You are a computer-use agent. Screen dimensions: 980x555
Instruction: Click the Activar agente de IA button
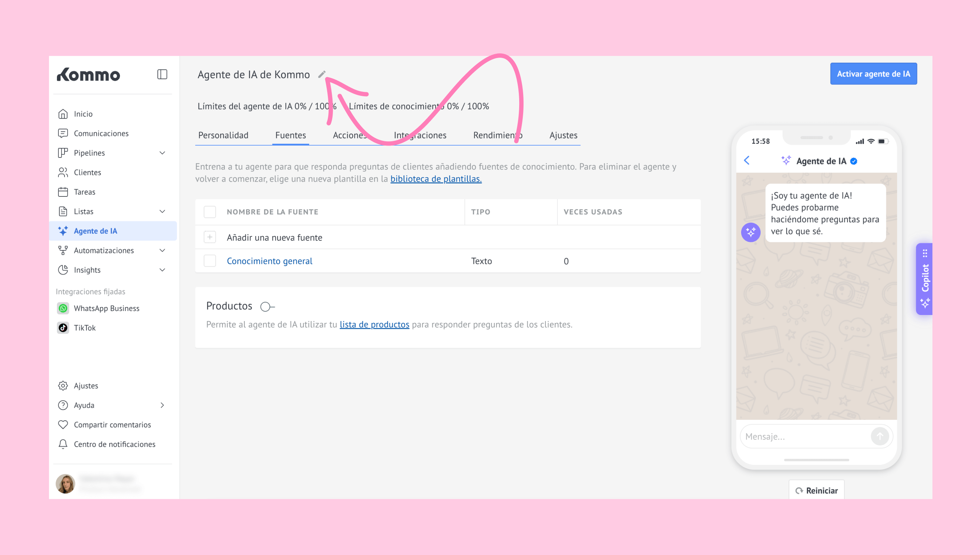pos(873,74)
